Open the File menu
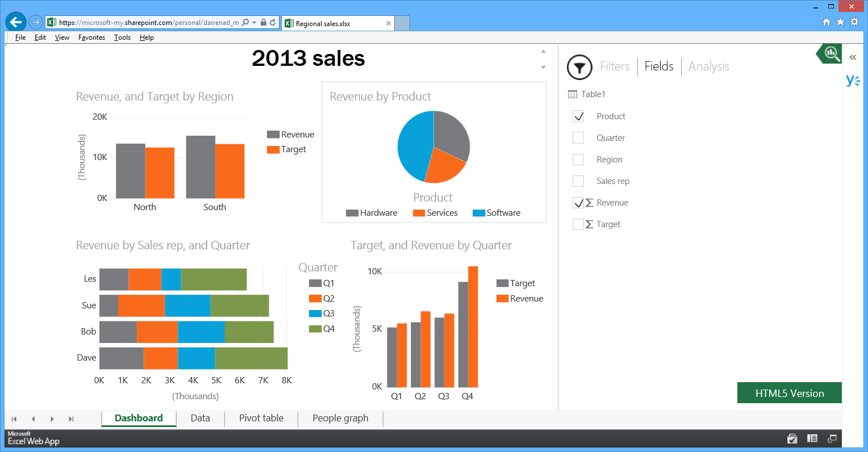The height and width of the screenshot is (452, 868). (20, 37)
